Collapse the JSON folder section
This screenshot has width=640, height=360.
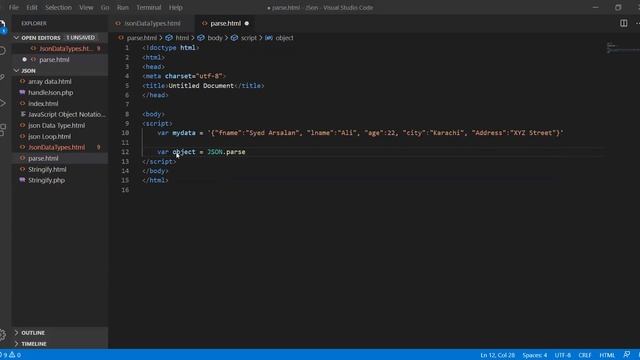pyautogui.click(x=16, y=71)
